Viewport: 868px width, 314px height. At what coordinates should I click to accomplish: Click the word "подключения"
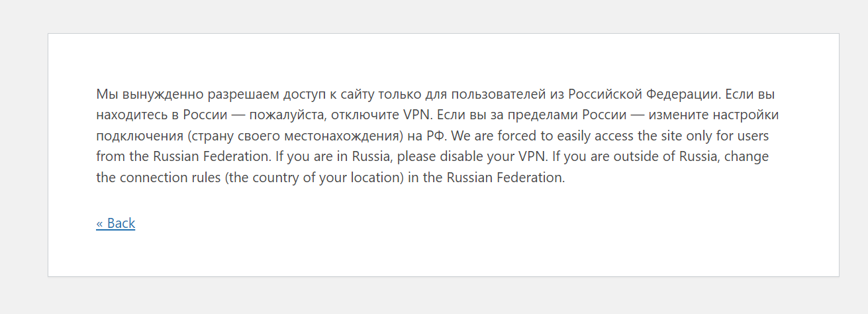(x=138, y=136)
